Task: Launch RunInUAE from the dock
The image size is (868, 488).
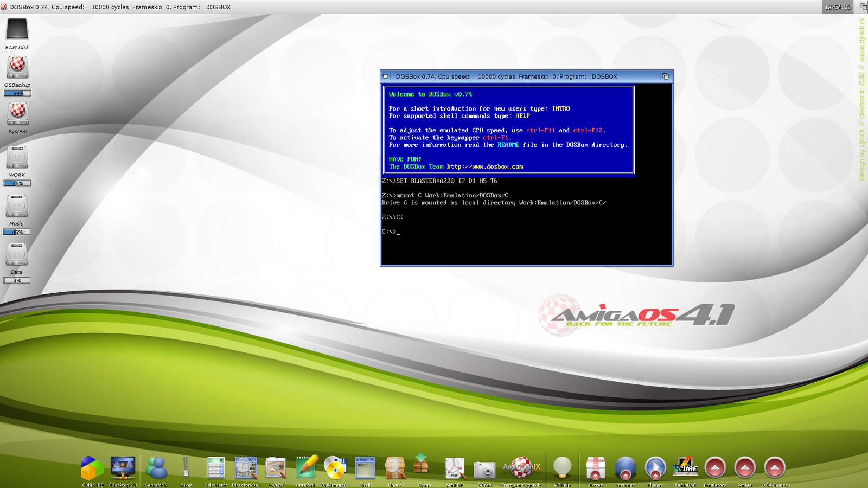Action: pos(685,467)
